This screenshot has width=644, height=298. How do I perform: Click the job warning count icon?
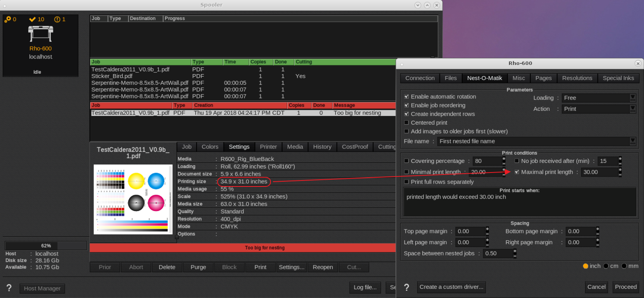(x=57, y=19)
